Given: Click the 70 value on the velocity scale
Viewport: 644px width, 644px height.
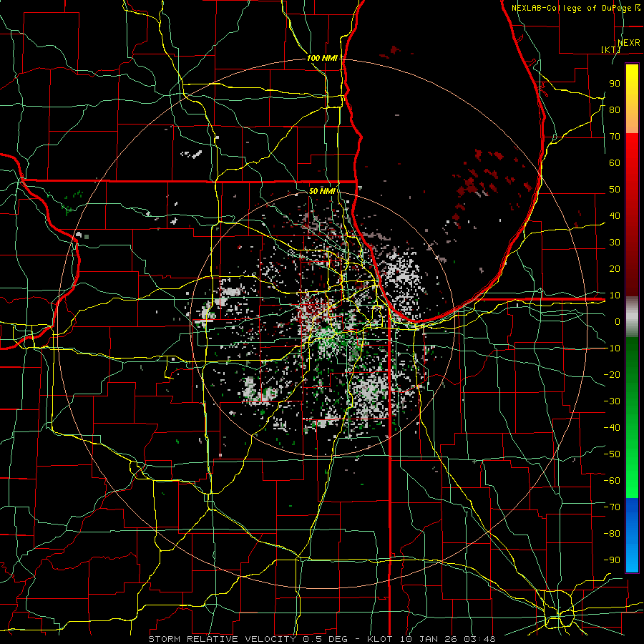Looking at the screenshot, I should click(615, 137).
